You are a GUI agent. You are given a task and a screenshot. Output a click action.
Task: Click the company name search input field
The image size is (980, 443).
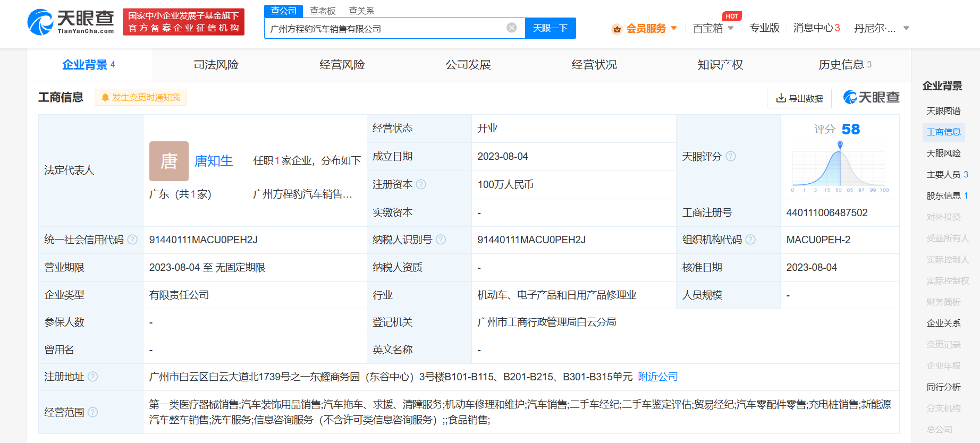click(x=385, y=28)
